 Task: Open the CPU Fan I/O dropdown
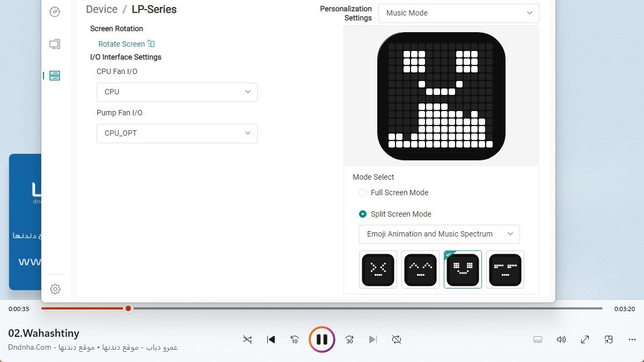coord(177,92)
